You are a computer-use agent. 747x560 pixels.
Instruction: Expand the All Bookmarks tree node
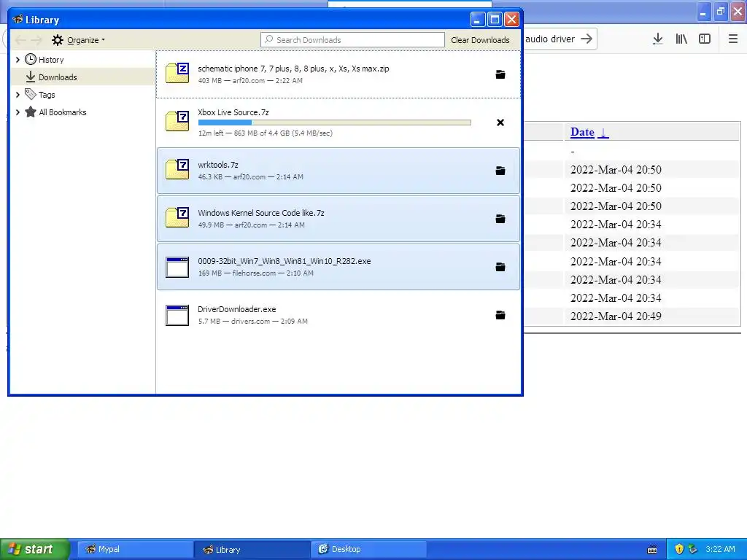tap(18, 112)
